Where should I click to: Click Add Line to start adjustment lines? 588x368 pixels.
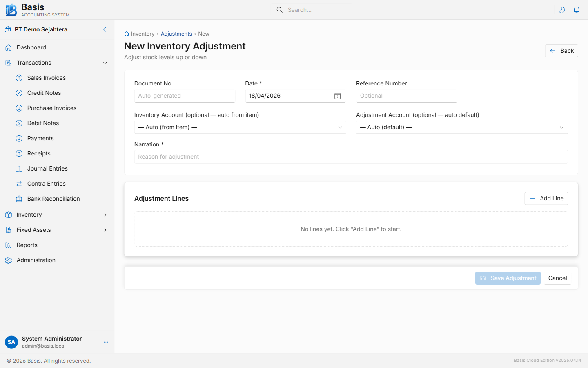546,198
